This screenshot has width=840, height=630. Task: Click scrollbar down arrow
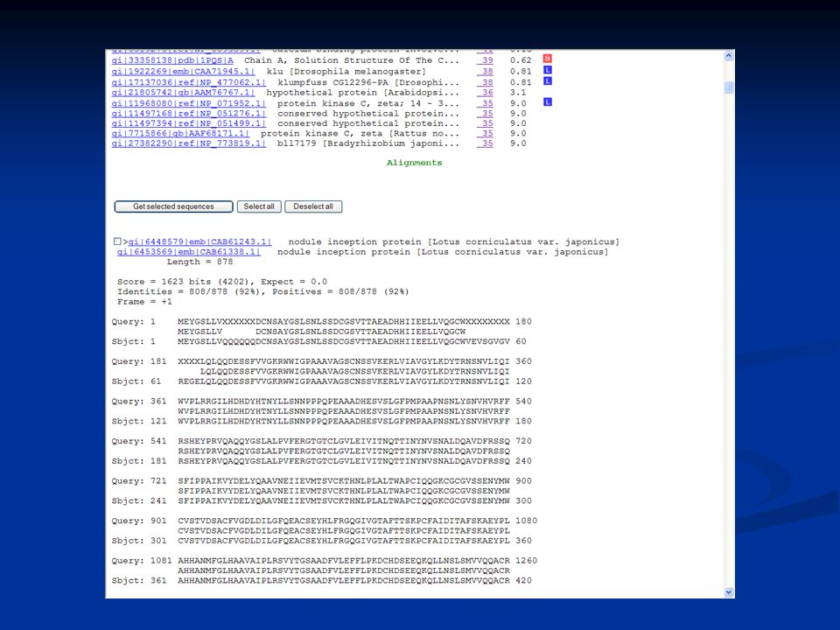(729, 592)
